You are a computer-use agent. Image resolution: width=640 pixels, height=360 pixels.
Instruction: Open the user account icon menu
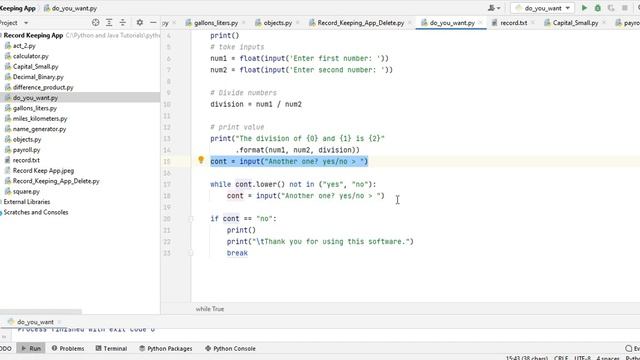click(x=494, y=8)
